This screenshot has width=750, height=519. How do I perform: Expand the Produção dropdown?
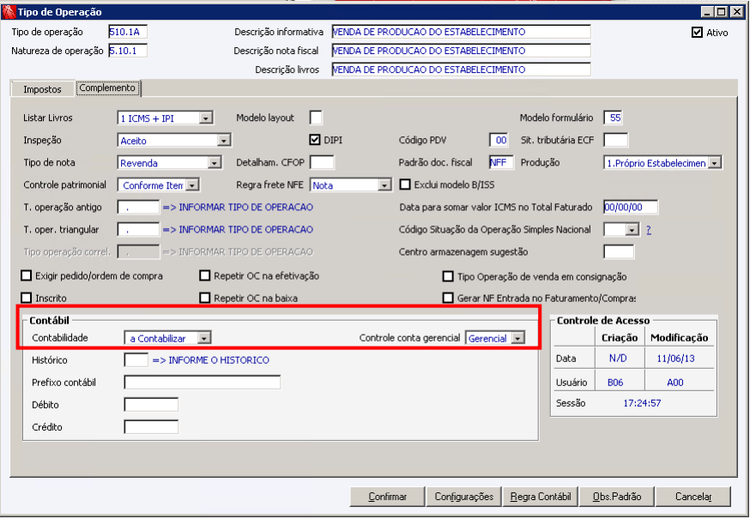pos(714,163)
